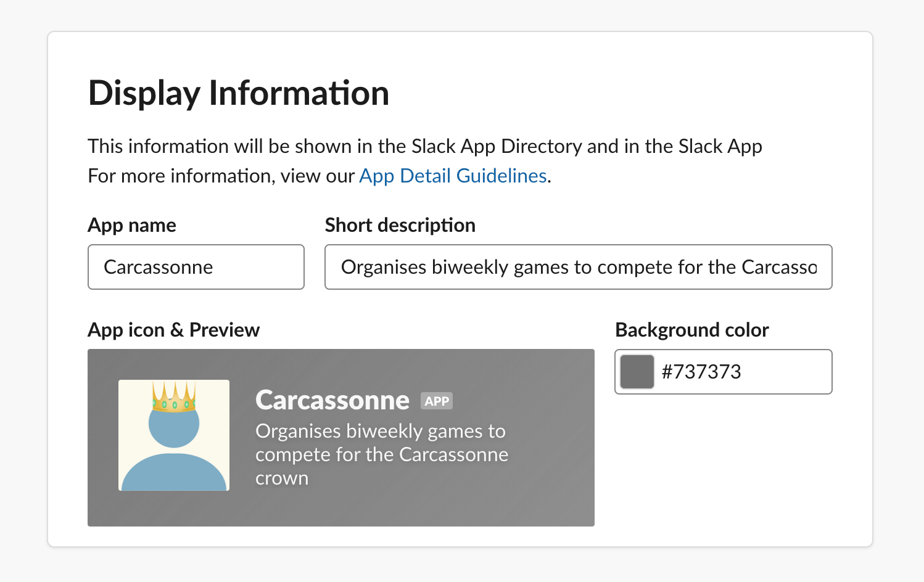Click the App name field containing Carcassonne
The width and height of the screenshot is (924, 582).
point(196,267)
